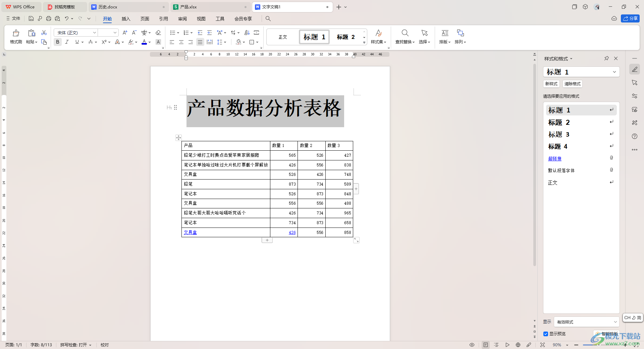The height and width of the screenshot is (349, 644).
Task: Open the font name 宋体 dropdown
Action: (x=95, y=33)
